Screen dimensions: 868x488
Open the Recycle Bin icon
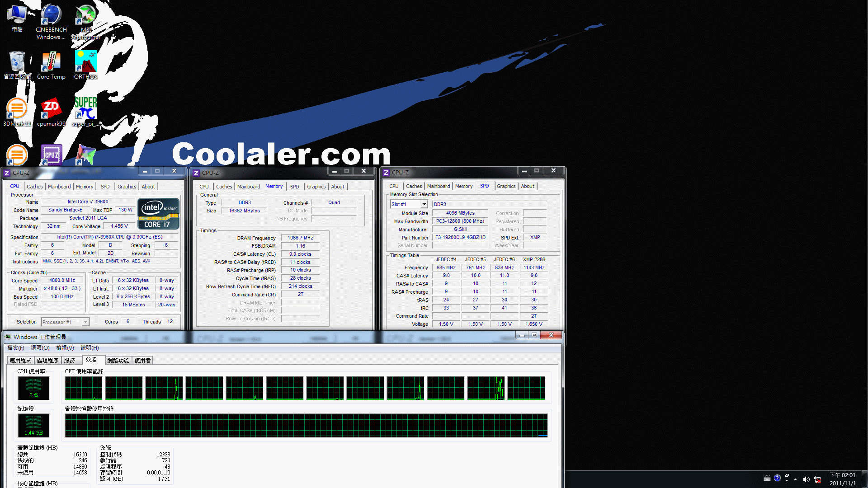pyautogui.click(x=17, y=66)
